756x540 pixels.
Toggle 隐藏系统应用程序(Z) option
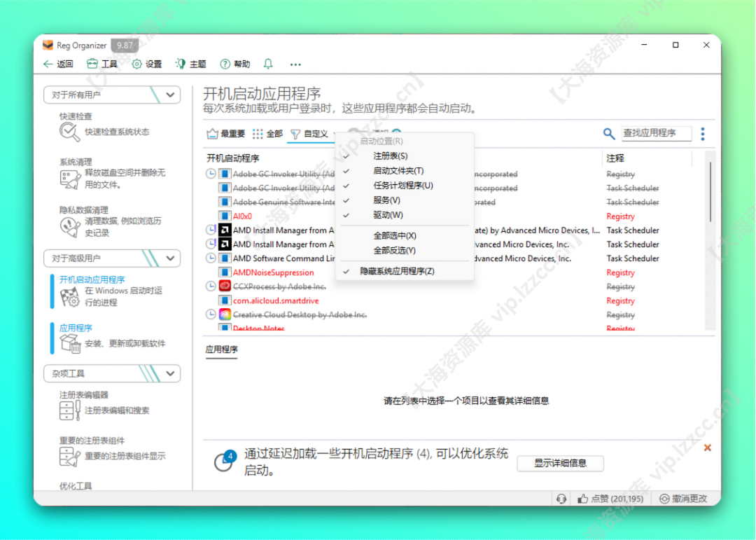coord(404,271)
